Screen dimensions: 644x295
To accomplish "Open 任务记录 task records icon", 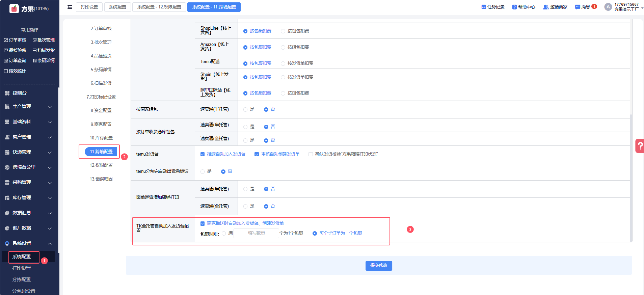I will pyautogui.click(x=484, y=7).
